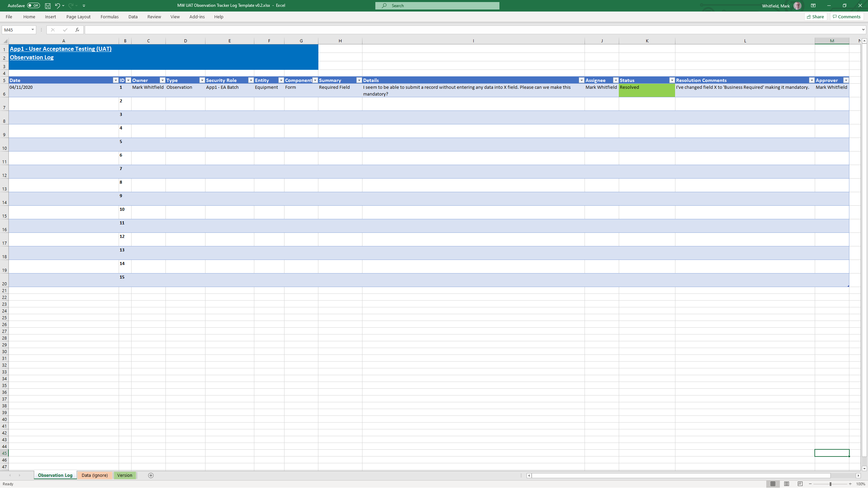868x488 pixels.
Task: Click the Share button
Action: (x=815, y=17)
